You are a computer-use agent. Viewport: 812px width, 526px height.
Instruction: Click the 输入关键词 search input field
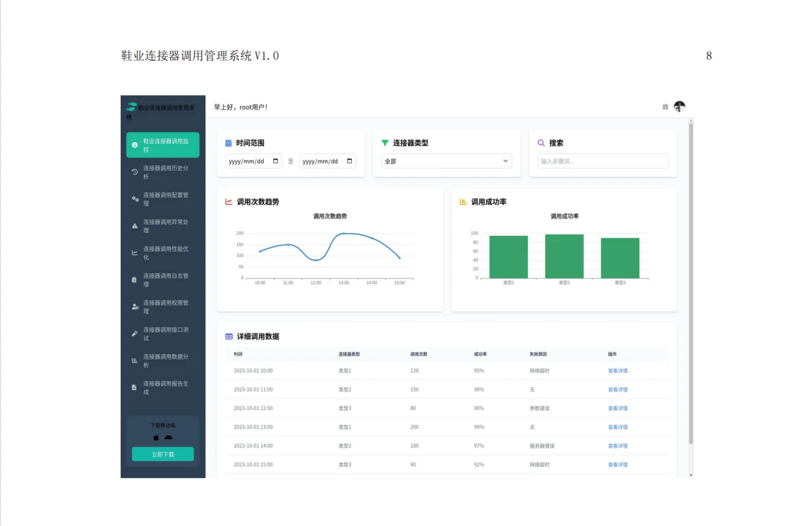point(602,161)
